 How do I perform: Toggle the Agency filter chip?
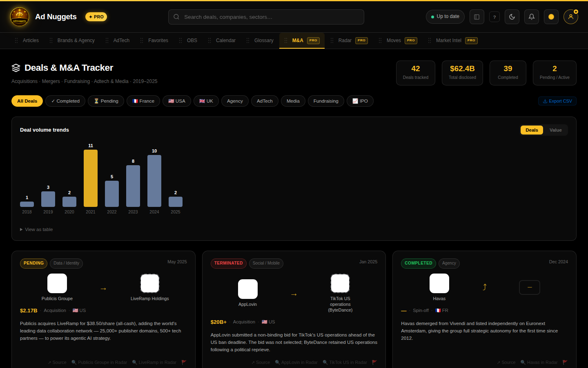[x=235, y=101]
